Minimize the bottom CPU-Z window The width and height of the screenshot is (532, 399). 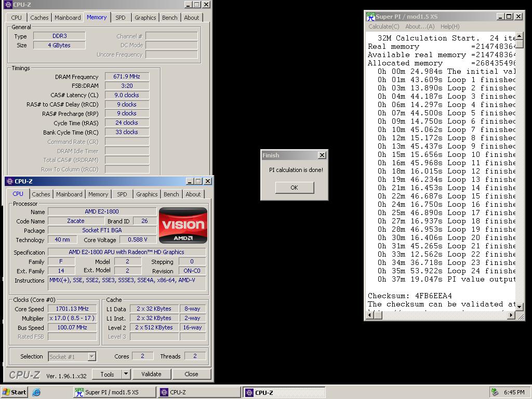click(x=190, y=181)
